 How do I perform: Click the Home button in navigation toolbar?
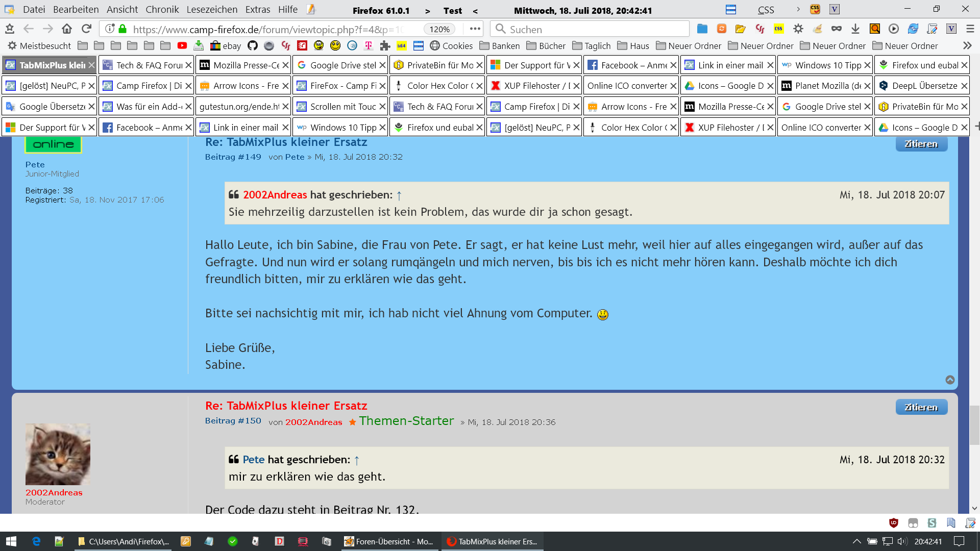pos(67,29)
